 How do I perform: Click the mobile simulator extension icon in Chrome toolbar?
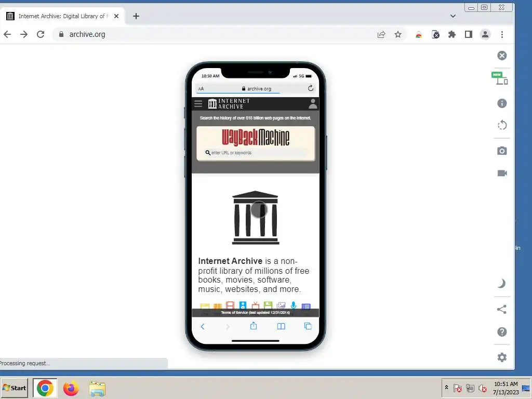[436, 34]
